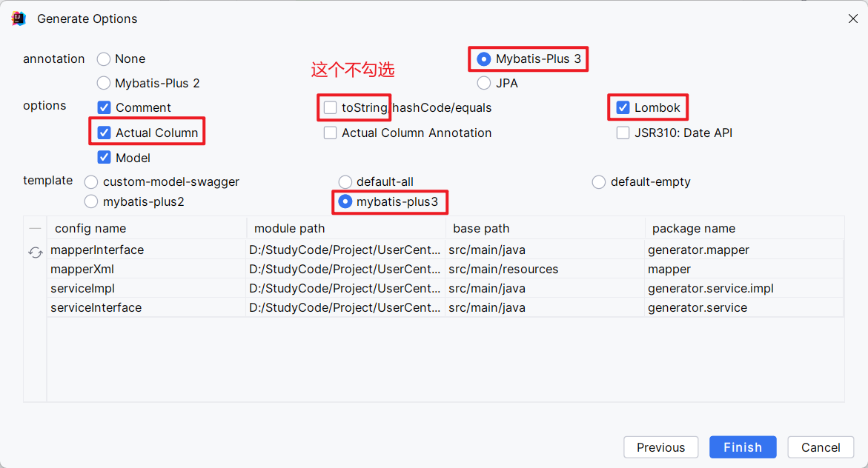
Task: Uncheck the Actual Column option
Action: (105, 133)
